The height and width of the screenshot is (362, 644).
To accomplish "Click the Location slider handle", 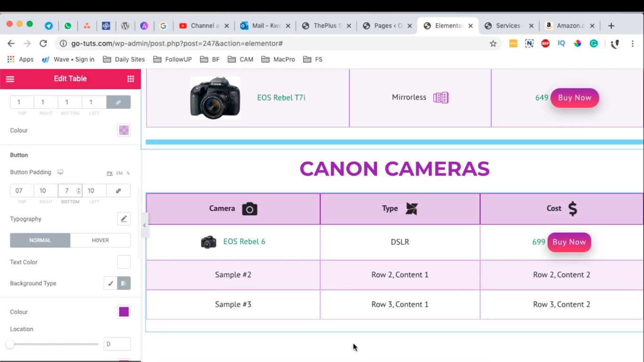I will pos(10,344).
